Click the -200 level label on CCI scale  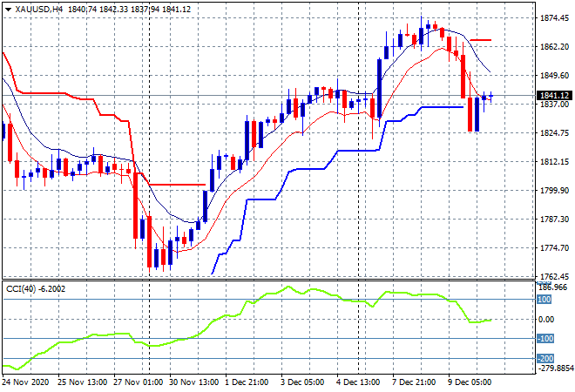click(x=545, y=358)
